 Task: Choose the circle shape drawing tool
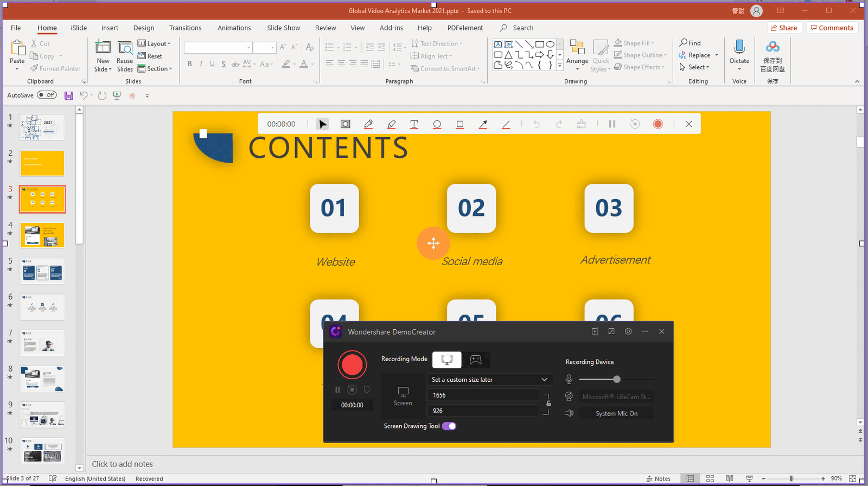pos(437,124)
